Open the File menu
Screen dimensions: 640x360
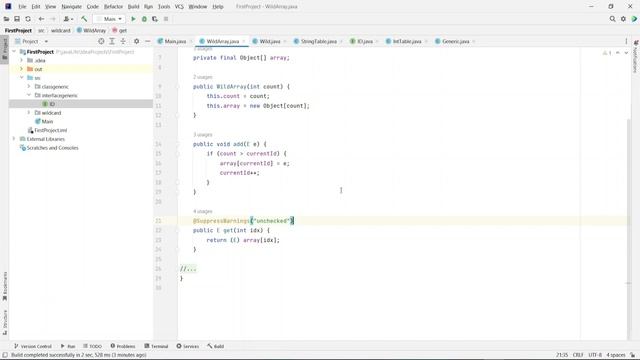(x=22, y=7)
